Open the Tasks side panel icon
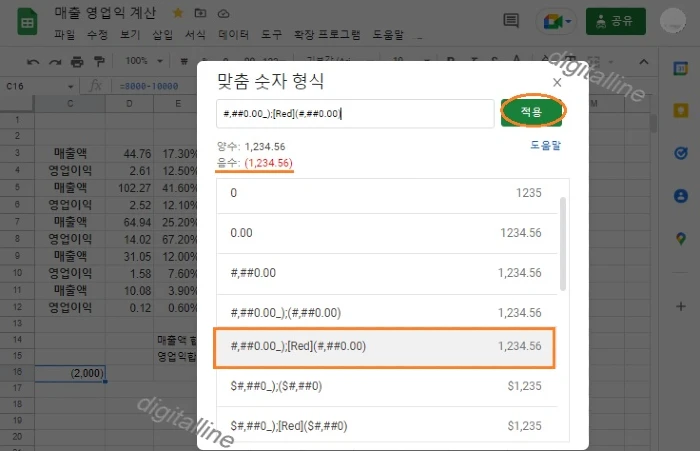The width and height of the screenshot is (700, 451). [x=680, y=153]
